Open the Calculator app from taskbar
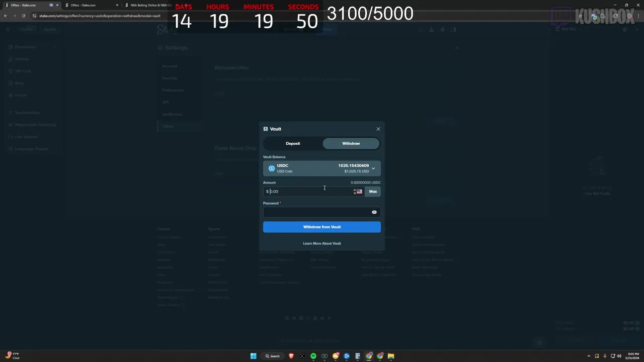 point(358,356)
